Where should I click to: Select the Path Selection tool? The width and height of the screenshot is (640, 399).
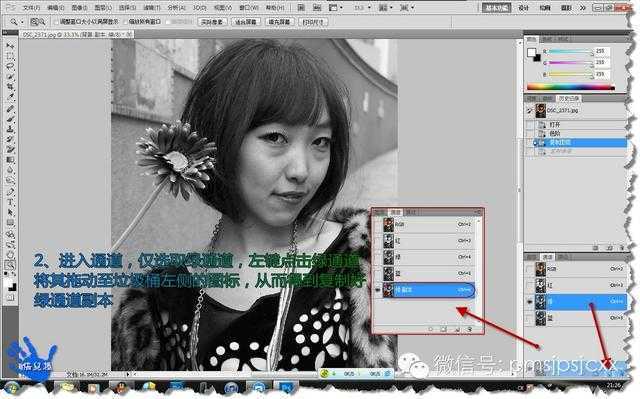click(x=10, y=212)
